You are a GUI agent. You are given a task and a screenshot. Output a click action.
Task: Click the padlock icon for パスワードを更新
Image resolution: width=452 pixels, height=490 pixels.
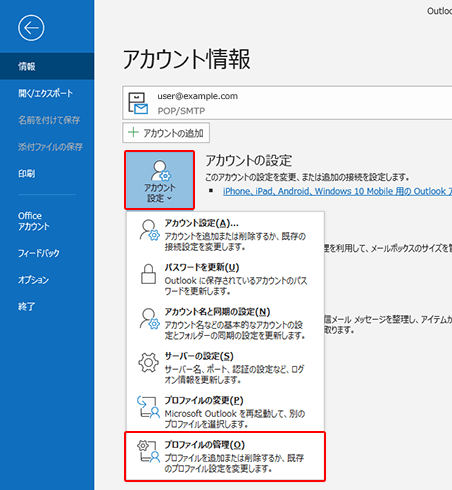148,274
